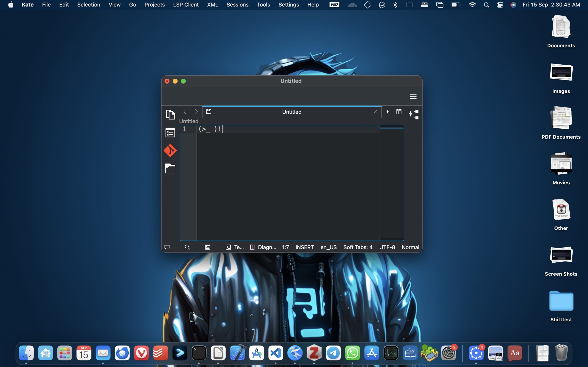Open the LSP Client menu

(186, 5)
